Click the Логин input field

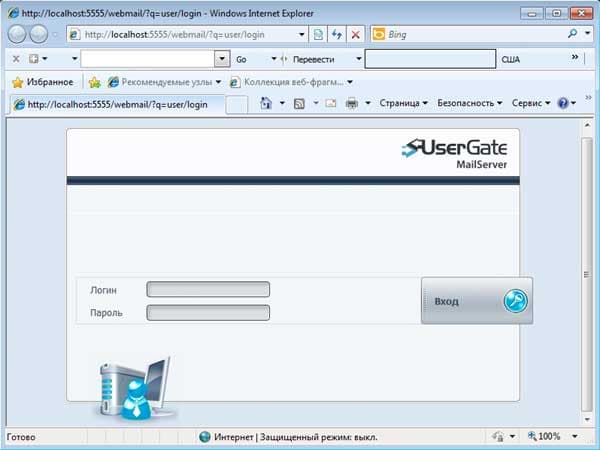pos(208,289)
